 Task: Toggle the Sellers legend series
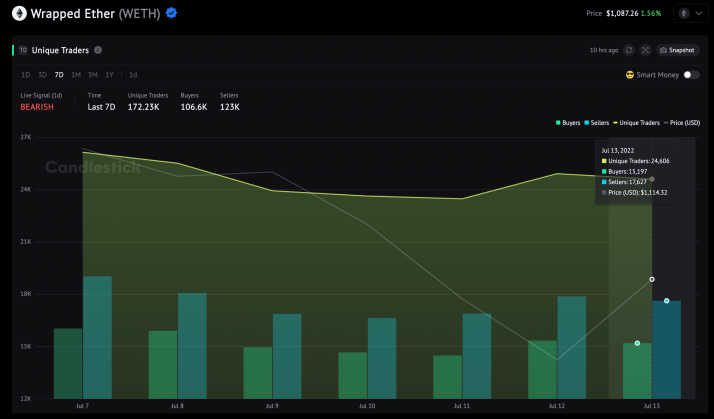click(597, 123)
